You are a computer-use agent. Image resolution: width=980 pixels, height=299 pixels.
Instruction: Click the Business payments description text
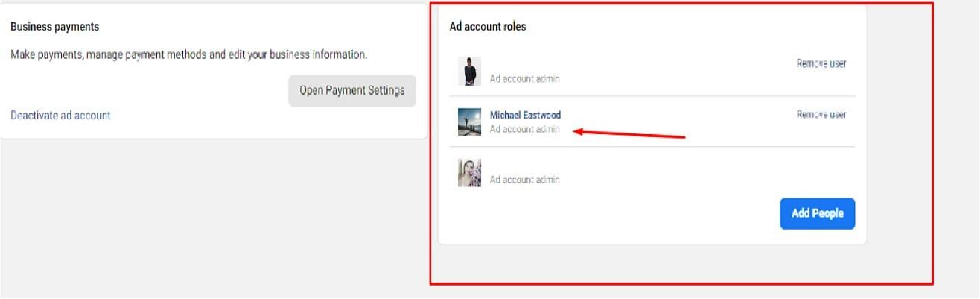click(188, 55)
